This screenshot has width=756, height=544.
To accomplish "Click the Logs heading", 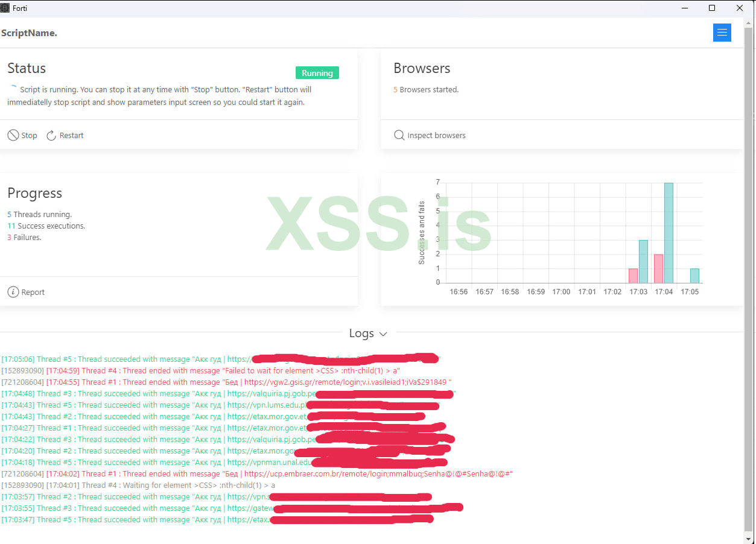I will 361,333.
